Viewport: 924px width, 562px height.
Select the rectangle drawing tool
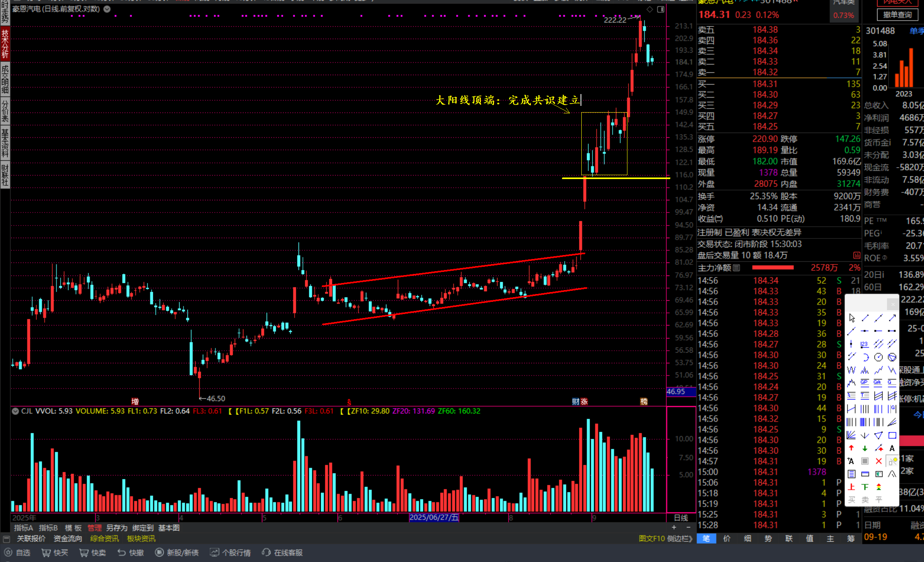(x=892, y=435)
